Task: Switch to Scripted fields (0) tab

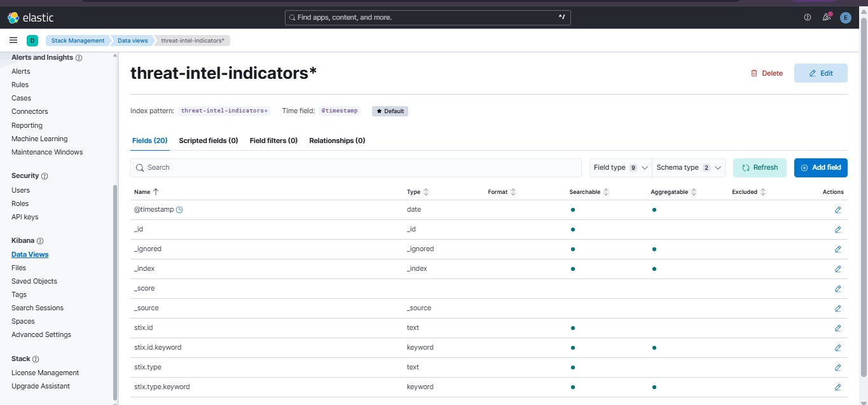Action: click(x=209, y=141)
